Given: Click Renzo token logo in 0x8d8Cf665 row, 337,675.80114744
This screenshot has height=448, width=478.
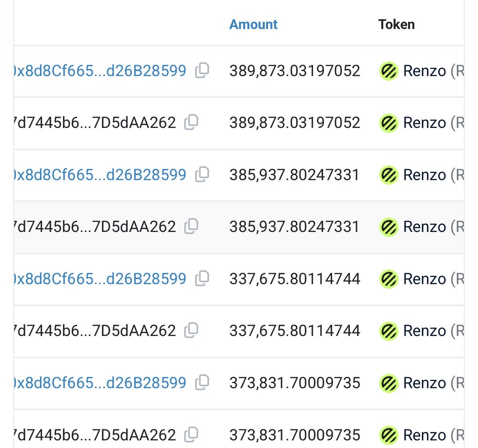Looking at the screenshot, I should tap(389, 279).
